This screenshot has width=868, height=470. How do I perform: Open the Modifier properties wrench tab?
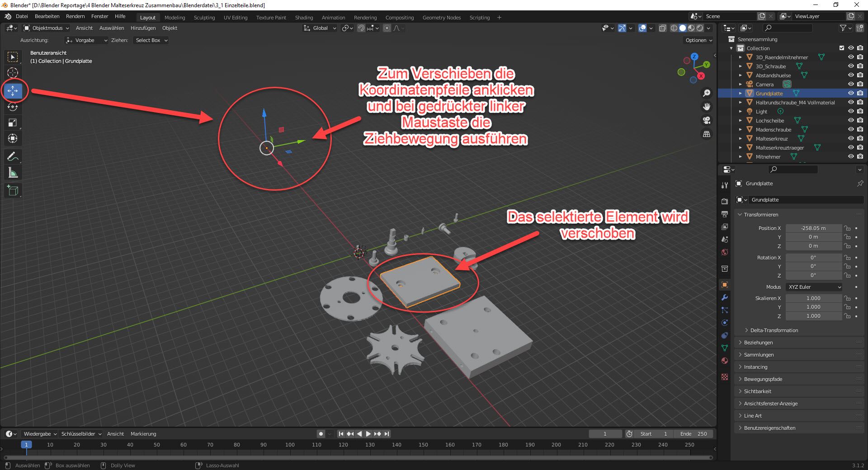pos(725,297)
